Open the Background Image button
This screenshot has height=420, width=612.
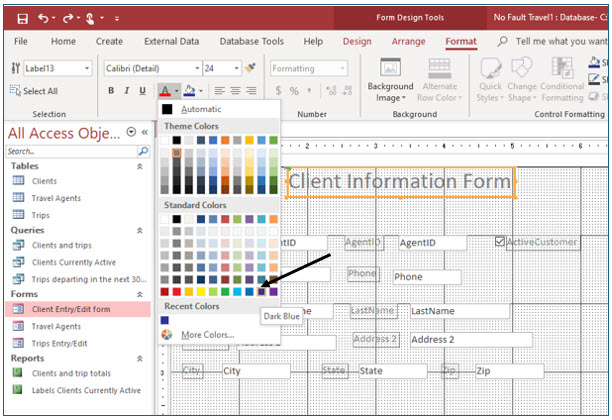[x=390, y=80]
